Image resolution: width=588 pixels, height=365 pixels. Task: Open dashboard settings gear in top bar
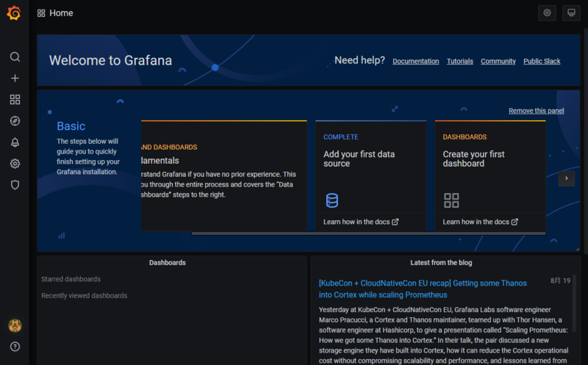547,13
